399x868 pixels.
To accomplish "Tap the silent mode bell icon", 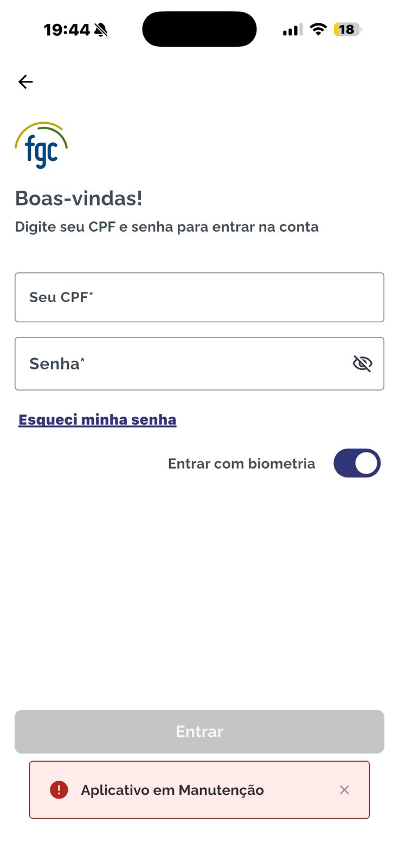I will pyautogui.click(x=101, y=30).
